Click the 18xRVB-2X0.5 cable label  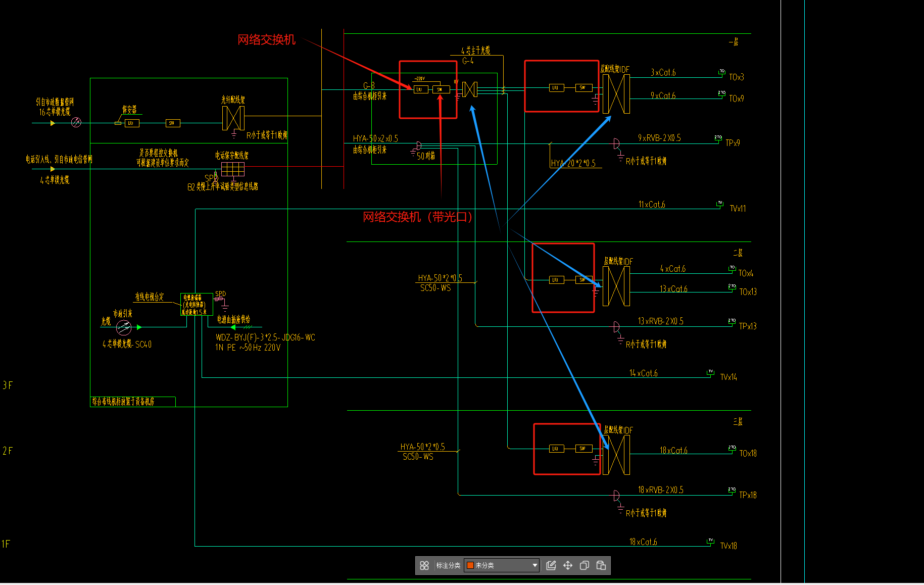click(x=661, y=490)
